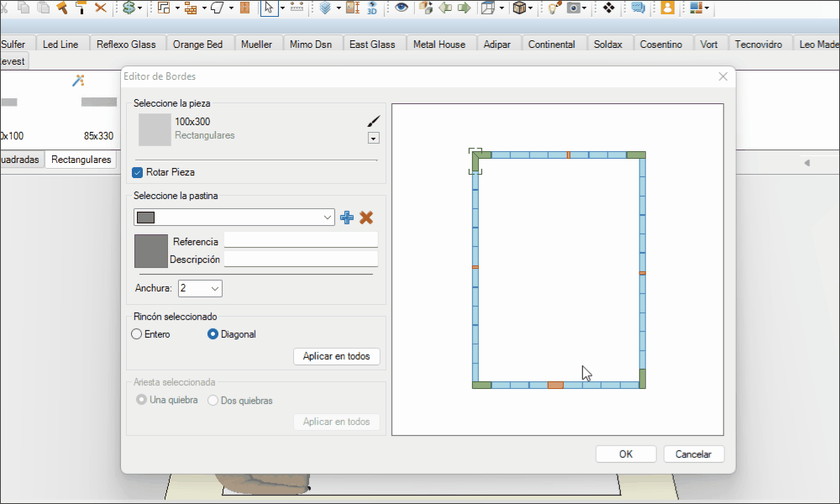Expand the dollar icon dropdown arrow
This screenshot has height=504, width=840.
(140, 8)
